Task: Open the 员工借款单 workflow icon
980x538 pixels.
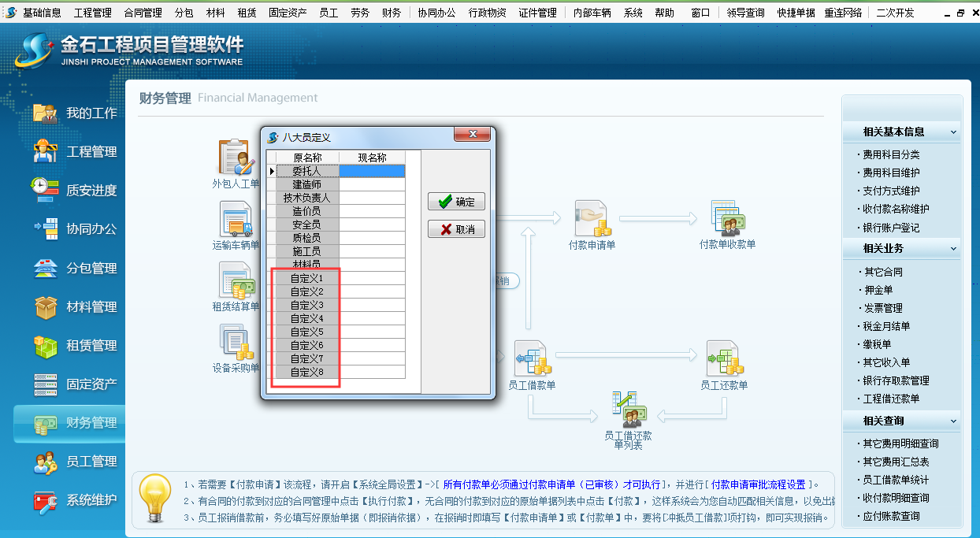Action: (x=532, y=365)
